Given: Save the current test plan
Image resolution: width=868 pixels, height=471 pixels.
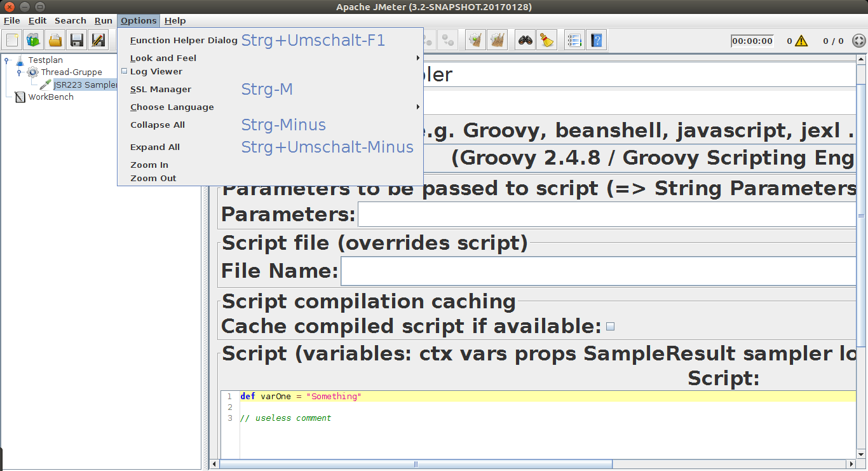Looking at the screenshot, I should pyautogui.click(x=76, y=40).
